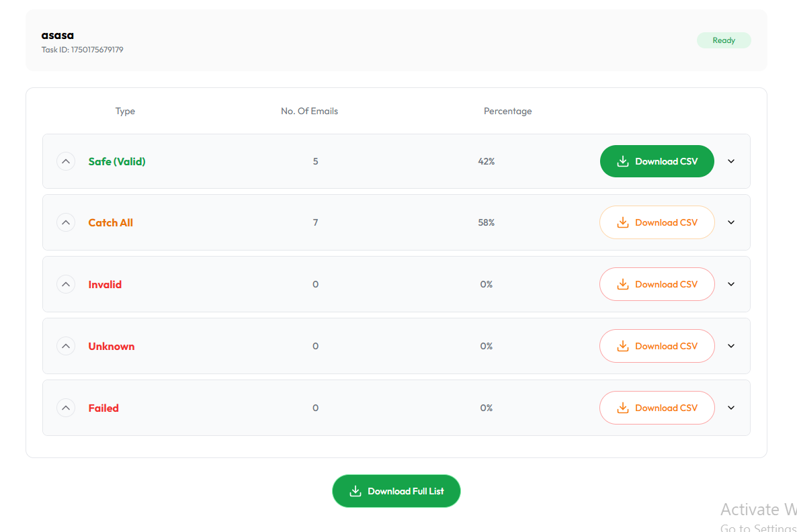Collapse the Catch All row chevron
Screen dimensions: 797x532
[x=66, y=222]
